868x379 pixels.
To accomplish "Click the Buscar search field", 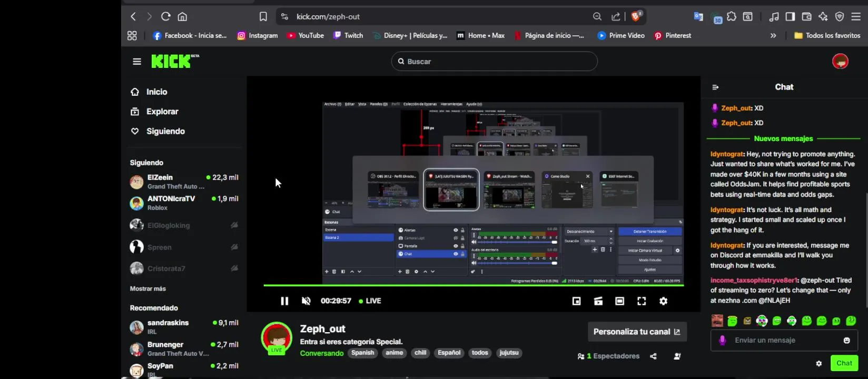I will pyautogui.click(x=494, y=62).
